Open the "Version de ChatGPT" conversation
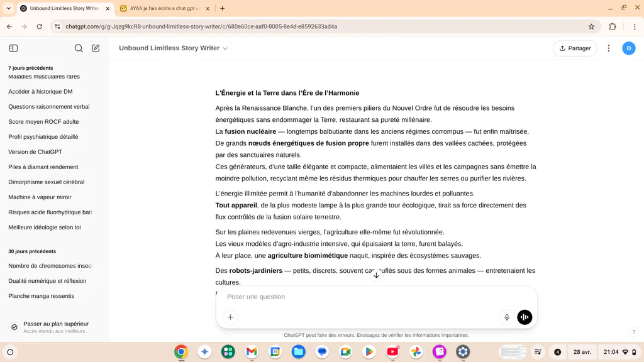644x362 pixels. point(35,152)
